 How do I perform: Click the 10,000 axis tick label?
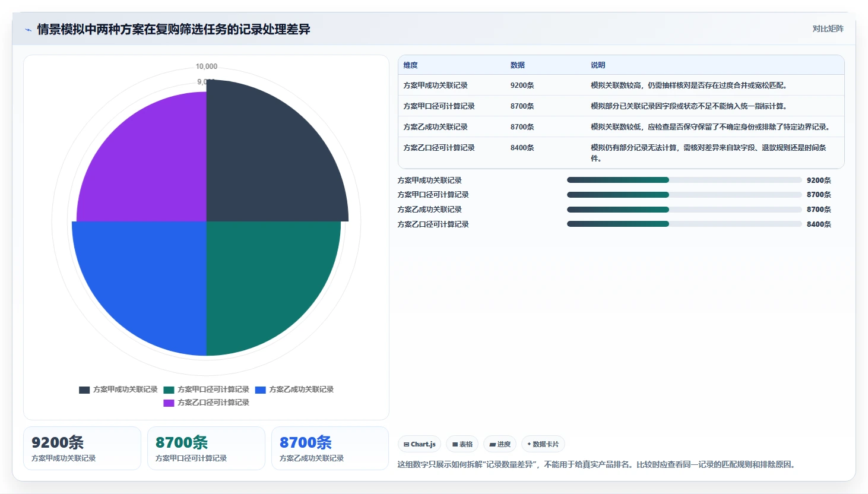click(x=207, y=66)
